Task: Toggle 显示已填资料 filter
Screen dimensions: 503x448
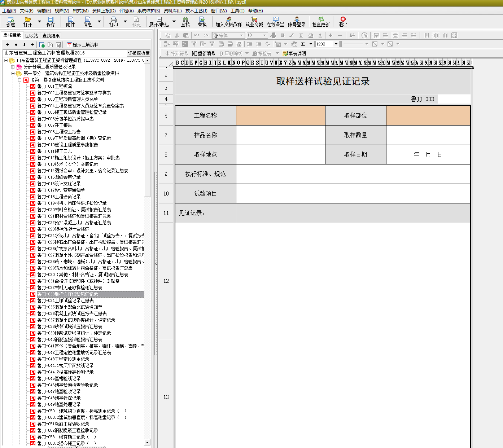Action: [x=83, y=45]
